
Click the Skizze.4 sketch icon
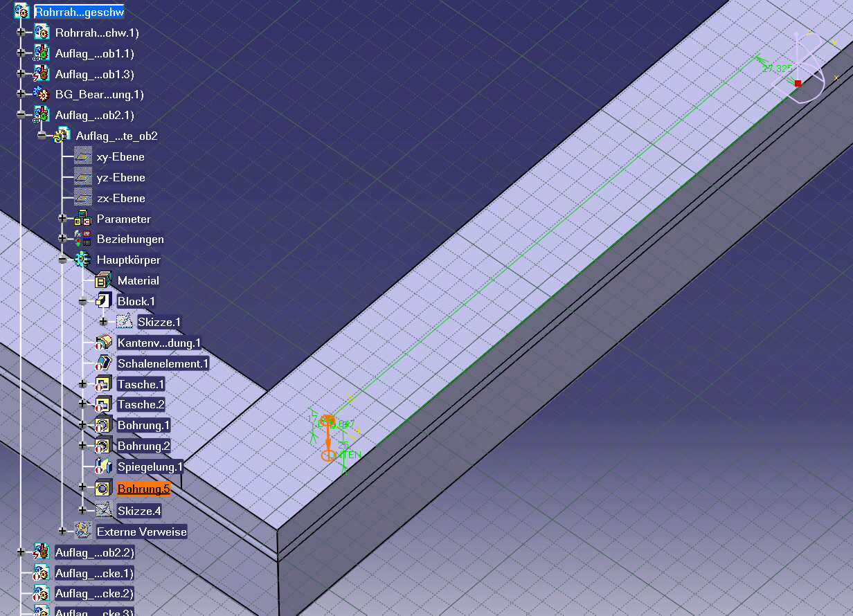[x=104, y=511]
